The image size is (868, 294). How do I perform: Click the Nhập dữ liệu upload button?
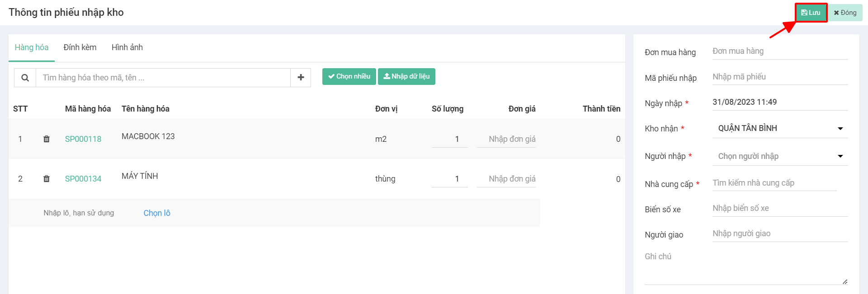tap(406, 76)
